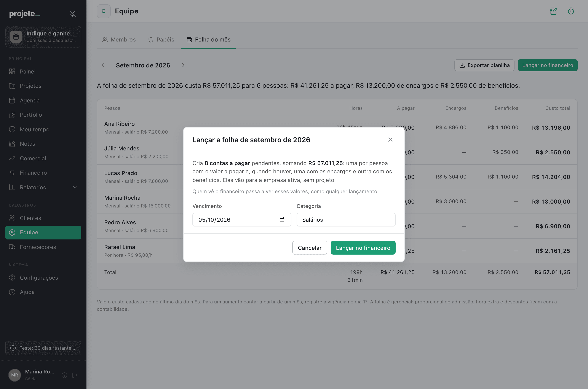This screenshot has height=389, width=588.
Task: Click the Vencimento date field showing 05/10/2026
Action: (x=242, y=220)
